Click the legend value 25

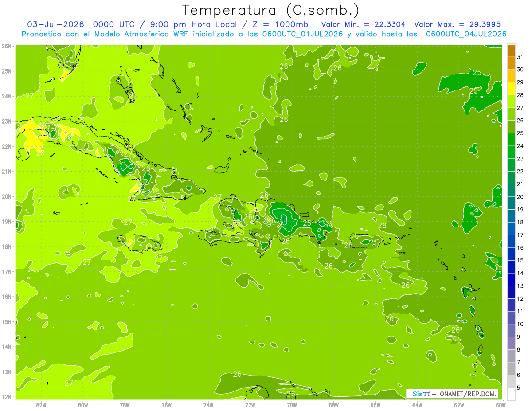point(520,133)
